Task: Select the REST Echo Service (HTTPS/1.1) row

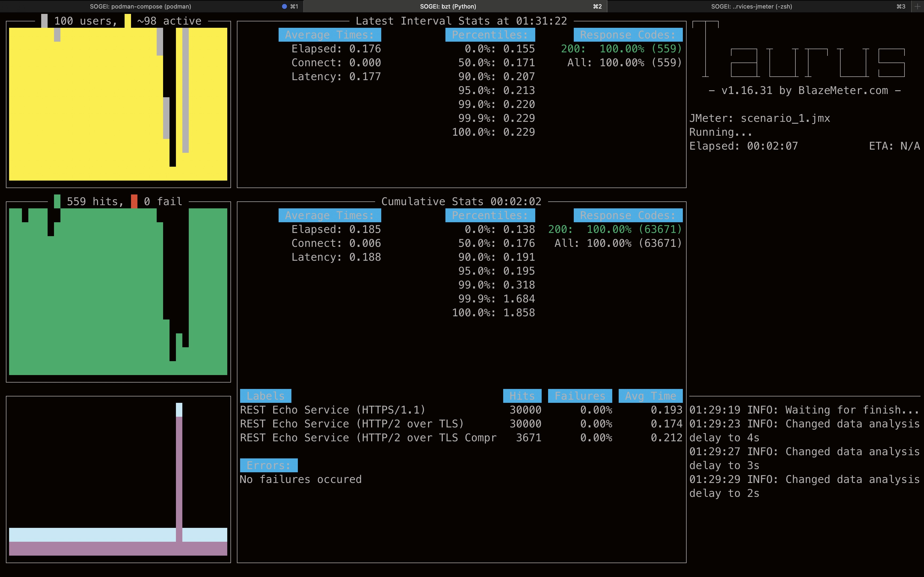Action: pyautogui.click(x=332, y=410)
